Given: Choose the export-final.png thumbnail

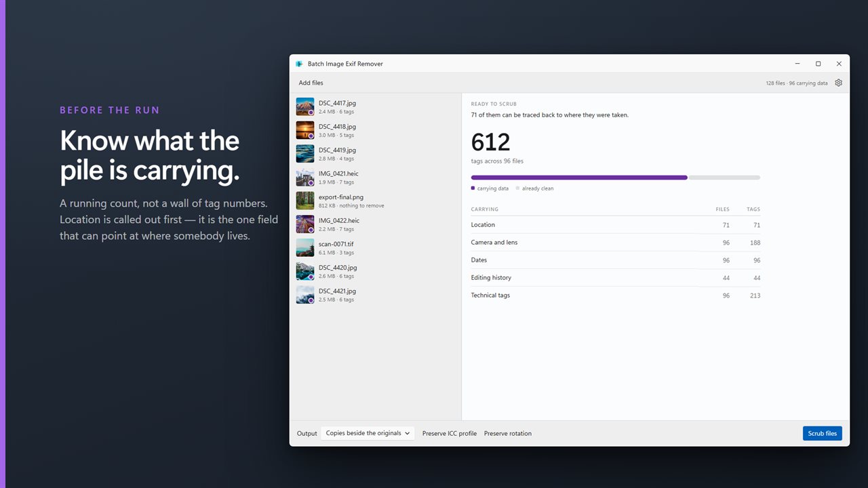Looking at the screenshot, I should 305,201.
